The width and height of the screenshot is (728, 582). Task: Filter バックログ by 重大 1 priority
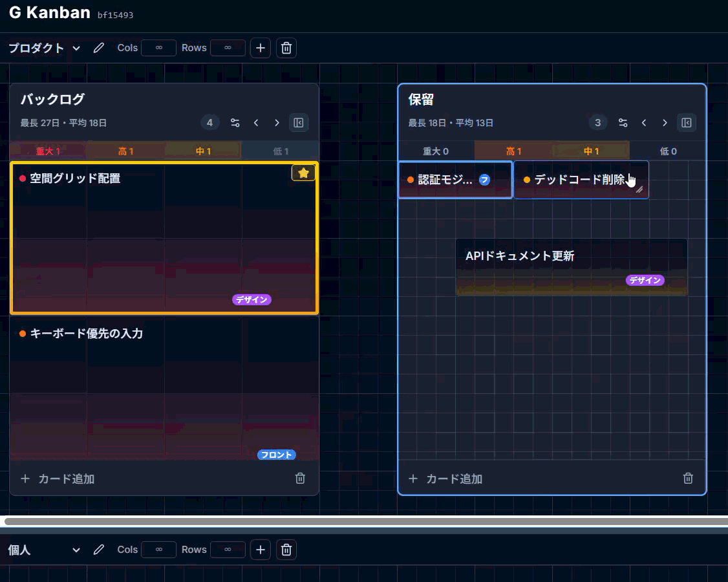[x=48, y=151]
